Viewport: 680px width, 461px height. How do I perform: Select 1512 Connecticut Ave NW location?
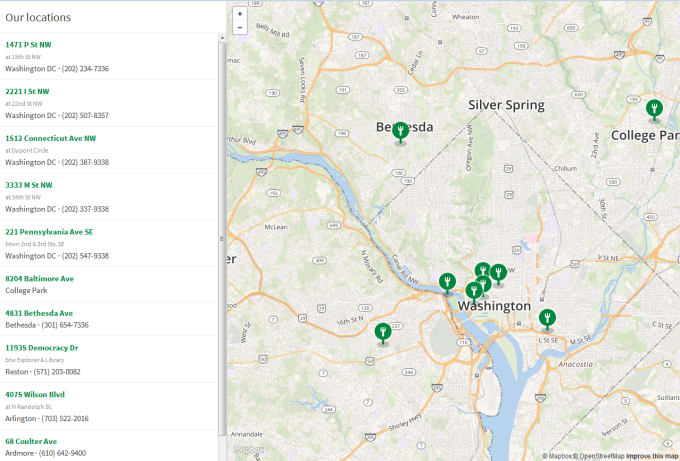(50, 138)
